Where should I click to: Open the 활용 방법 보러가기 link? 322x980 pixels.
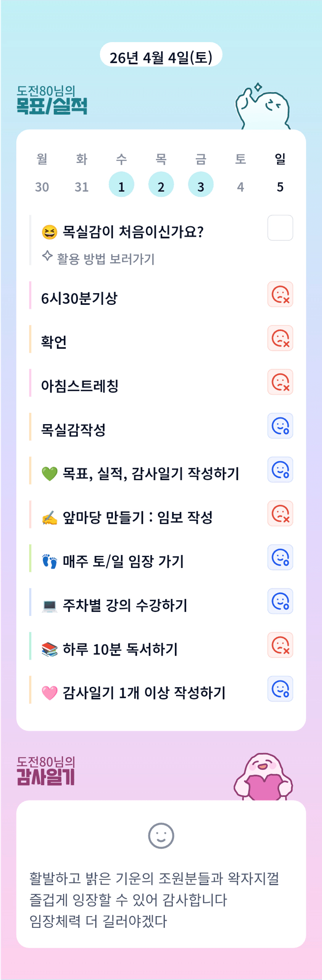(x=105, y=259)
